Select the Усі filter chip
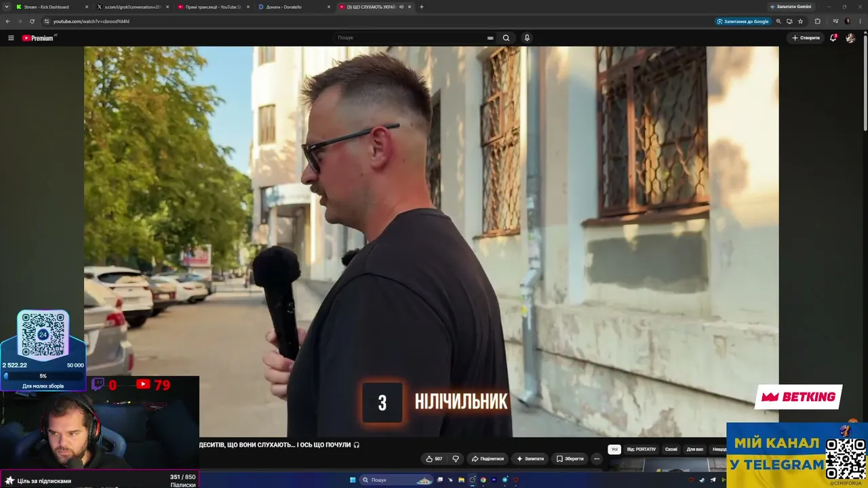This screenshot has height=488, width=868. [x=614, y=449]
